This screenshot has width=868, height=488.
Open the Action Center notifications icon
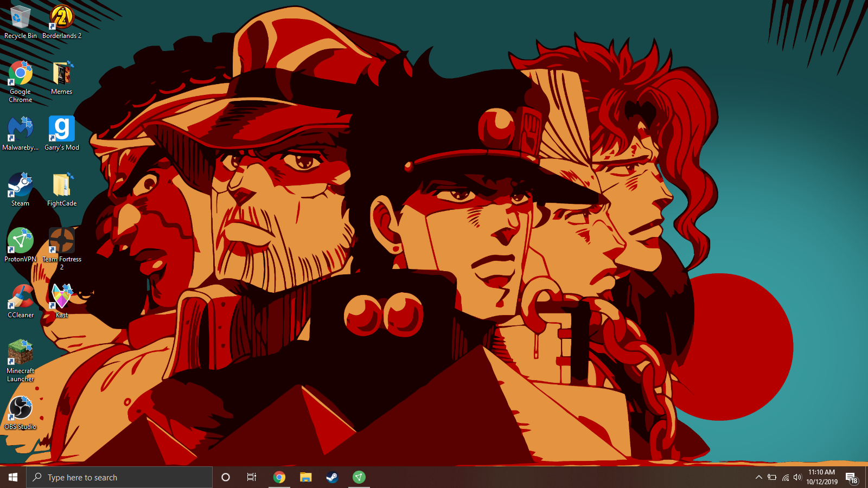852,477
